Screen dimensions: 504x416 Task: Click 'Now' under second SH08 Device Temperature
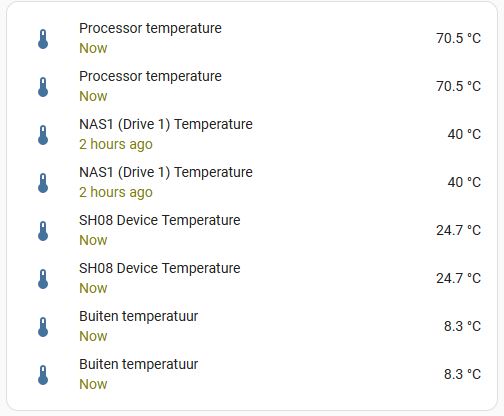tap(93, 289)
